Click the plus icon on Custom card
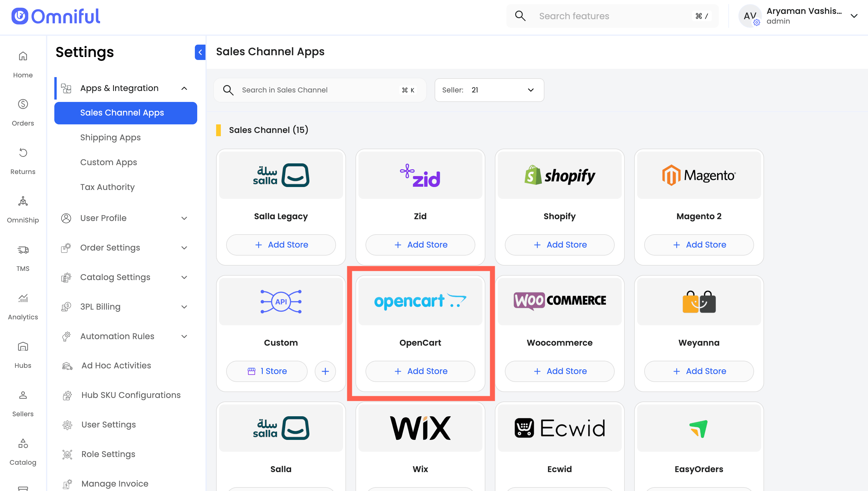868x491 pixels. [325, 371]
